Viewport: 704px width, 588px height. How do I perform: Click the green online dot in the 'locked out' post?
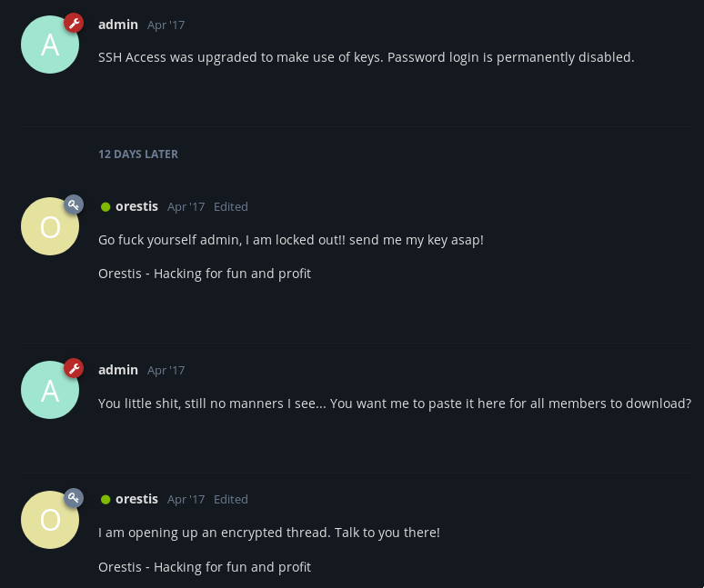(x=106, y=207)
